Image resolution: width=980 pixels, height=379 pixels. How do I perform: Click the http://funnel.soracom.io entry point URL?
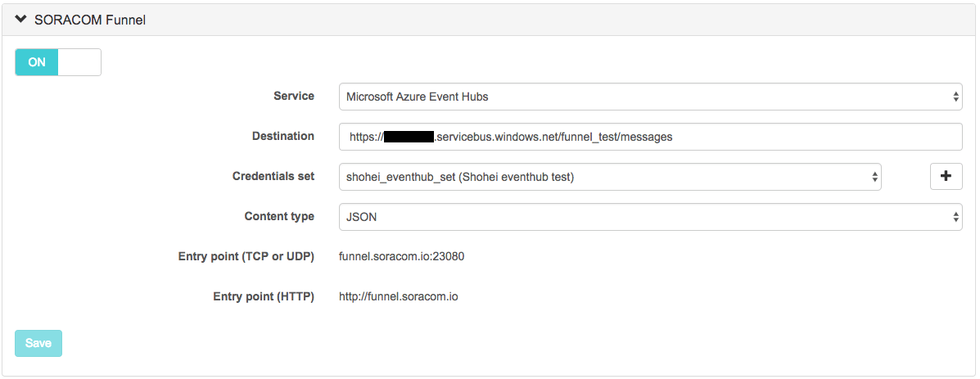(399, 296)
